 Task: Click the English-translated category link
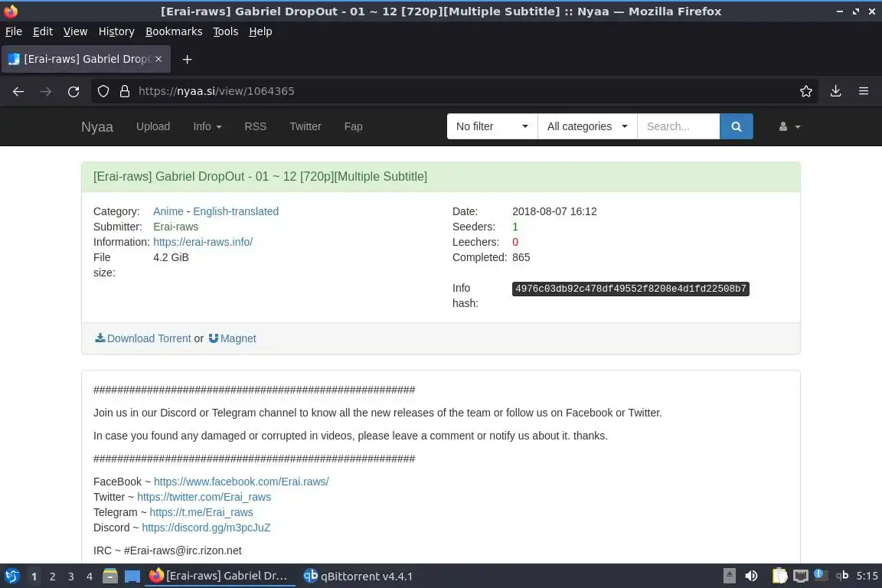(x=236, y=211)
